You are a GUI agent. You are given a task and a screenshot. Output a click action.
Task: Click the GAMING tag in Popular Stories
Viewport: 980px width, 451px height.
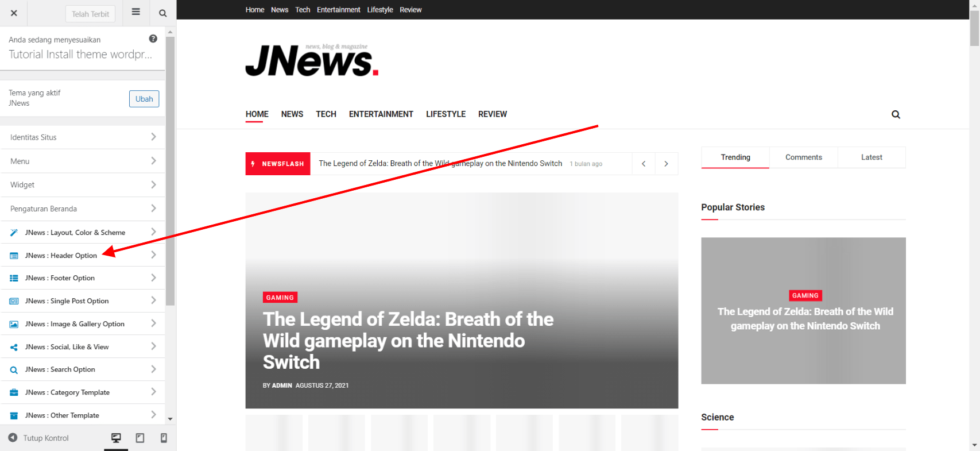[x=805, y=295]
